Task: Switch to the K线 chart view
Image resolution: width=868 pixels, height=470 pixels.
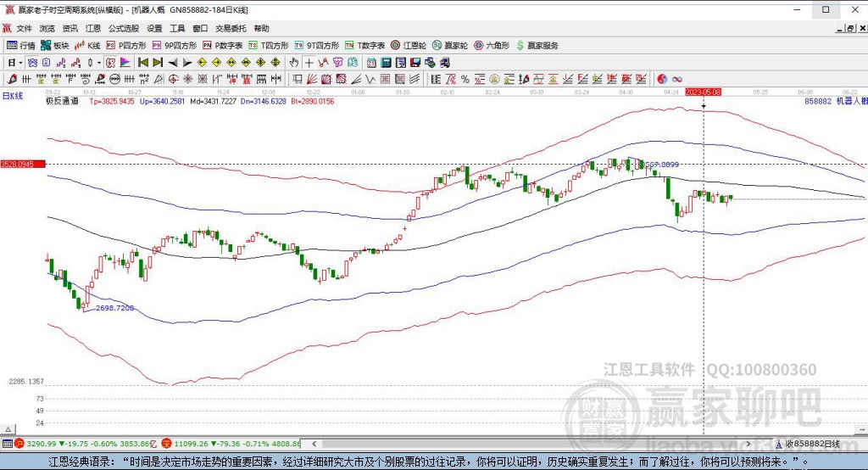Action: pos(87,46)
